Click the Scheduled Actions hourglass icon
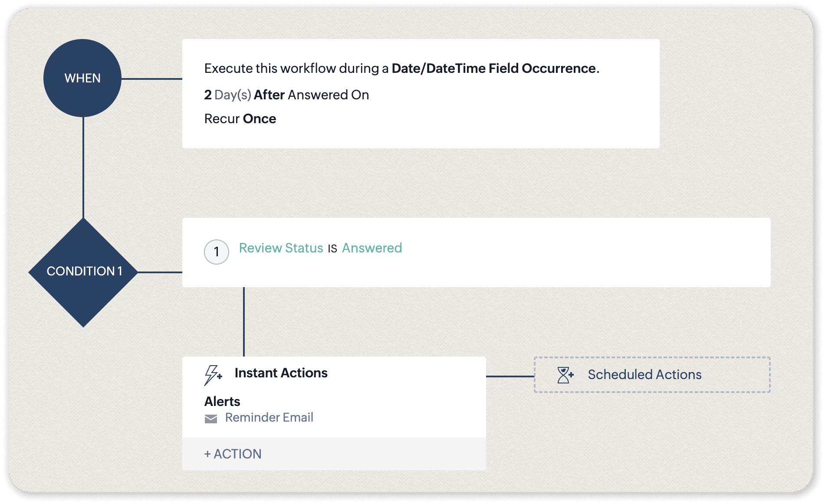This screenshot has width=825, height=504. [x=565, y=375]
